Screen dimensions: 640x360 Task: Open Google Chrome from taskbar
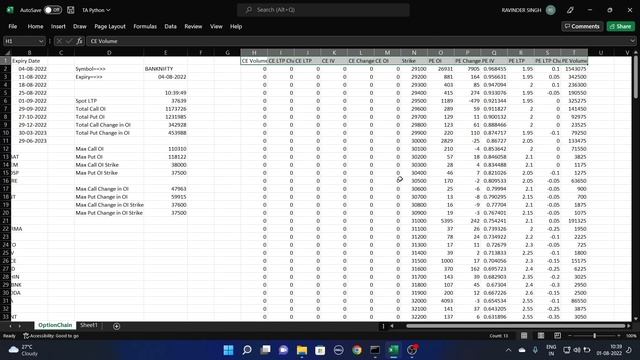357,350
